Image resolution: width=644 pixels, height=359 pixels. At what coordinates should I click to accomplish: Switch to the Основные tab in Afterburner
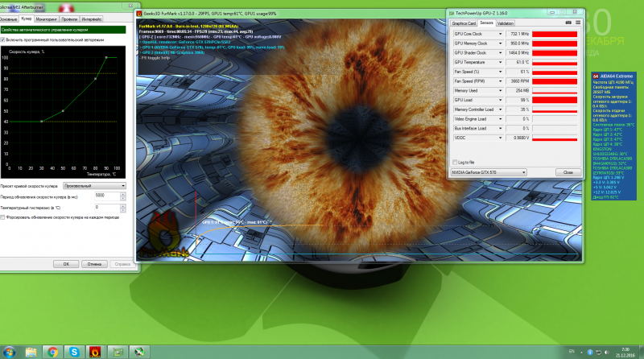[9, 19]
